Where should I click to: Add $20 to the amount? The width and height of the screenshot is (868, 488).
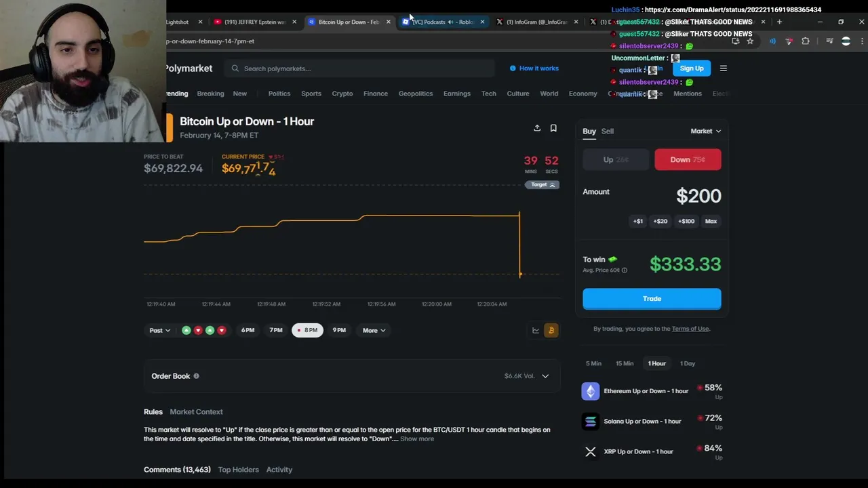tap(660, 221)
